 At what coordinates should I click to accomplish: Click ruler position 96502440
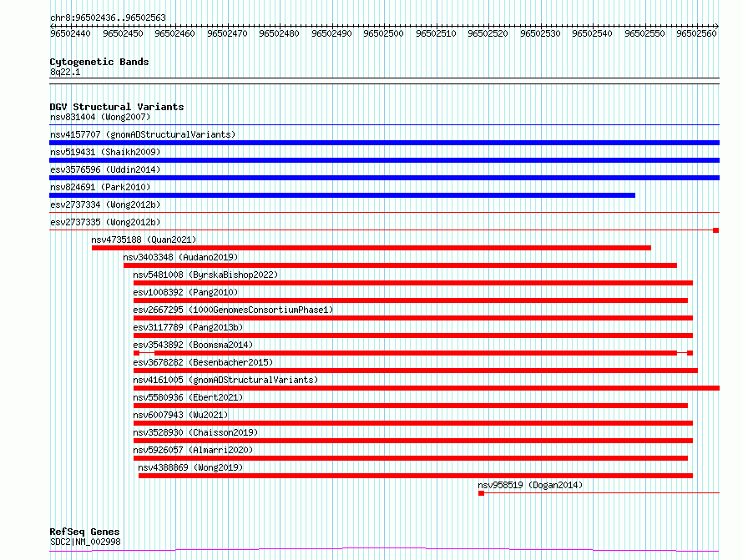[x=71, y=33]
